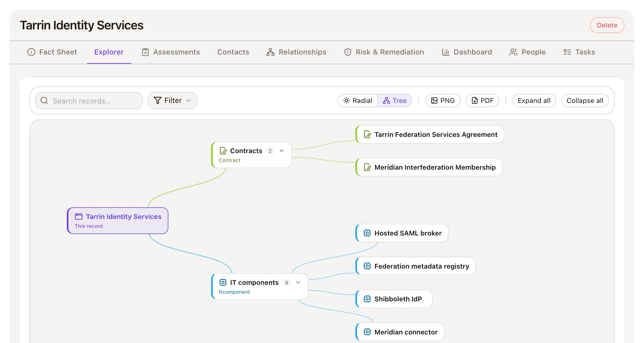Click the IT components group chip icon

pos(223,282)
